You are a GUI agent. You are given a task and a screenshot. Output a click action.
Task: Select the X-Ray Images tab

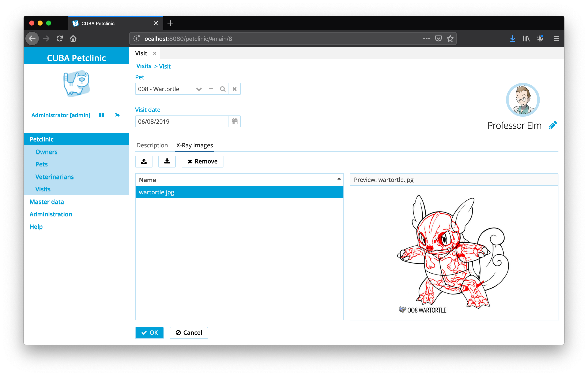point(195,145)
